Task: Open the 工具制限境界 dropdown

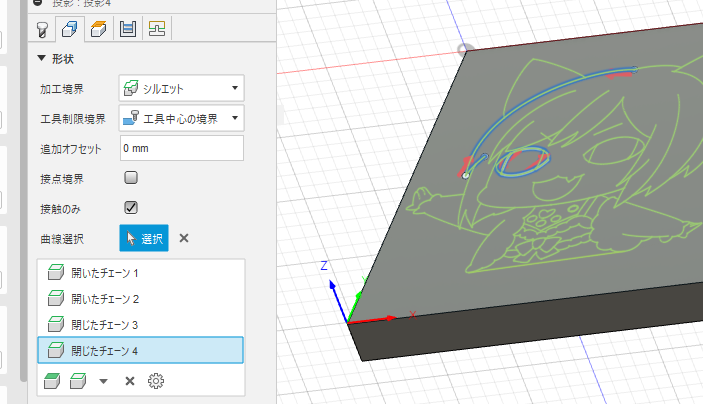Action: (x=182, y=118)
